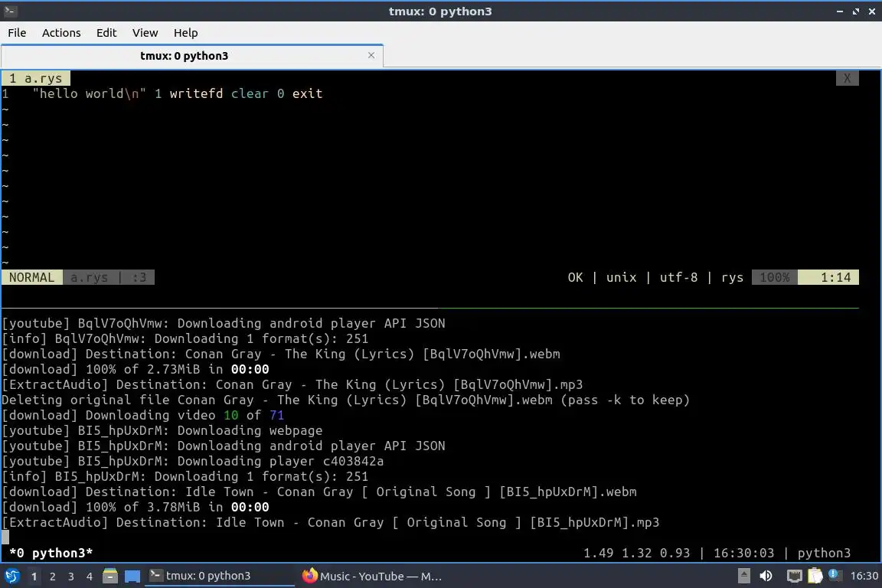Click the 'OK' status in vim statusline
The height and width of the screenshot is (588, 882).
(576, 277)
